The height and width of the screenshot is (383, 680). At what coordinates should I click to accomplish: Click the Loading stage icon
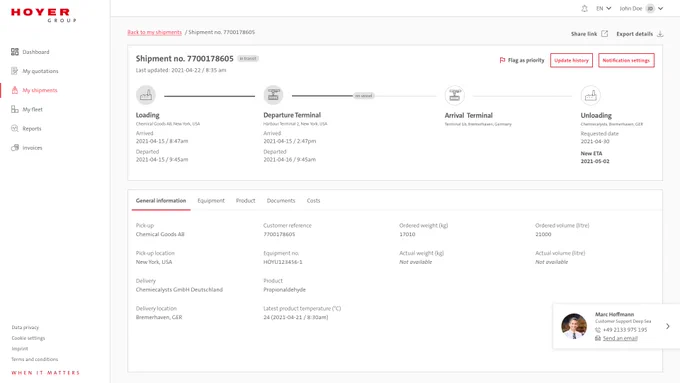[x=146, y=95]
